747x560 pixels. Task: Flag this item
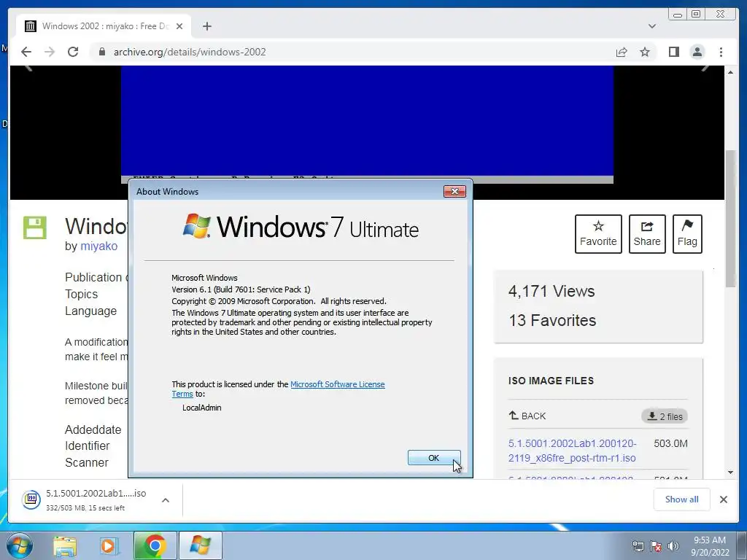(687, 234)
